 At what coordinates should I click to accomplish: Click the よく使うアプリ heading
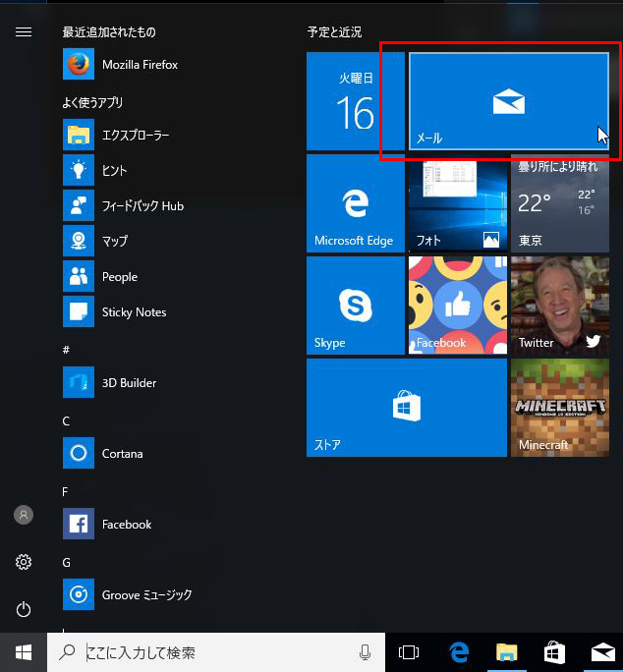point(92,102)
